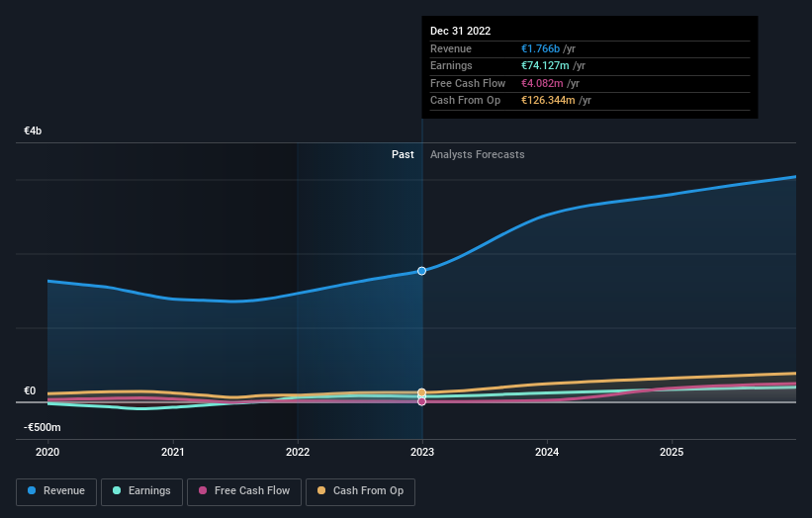This screenshot has height=518, width=812.
Task: Click the €126.344m cash from op value
Action: point(548,101)
